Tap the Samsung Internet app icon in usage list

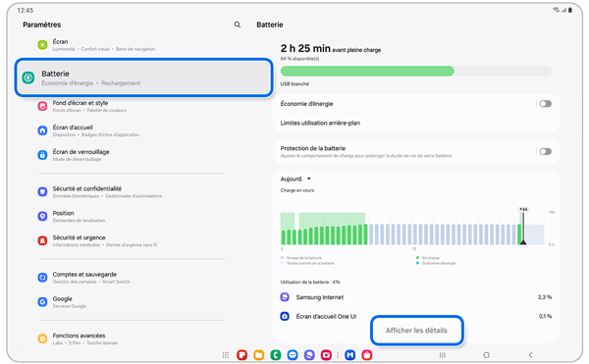pos(285,297)
